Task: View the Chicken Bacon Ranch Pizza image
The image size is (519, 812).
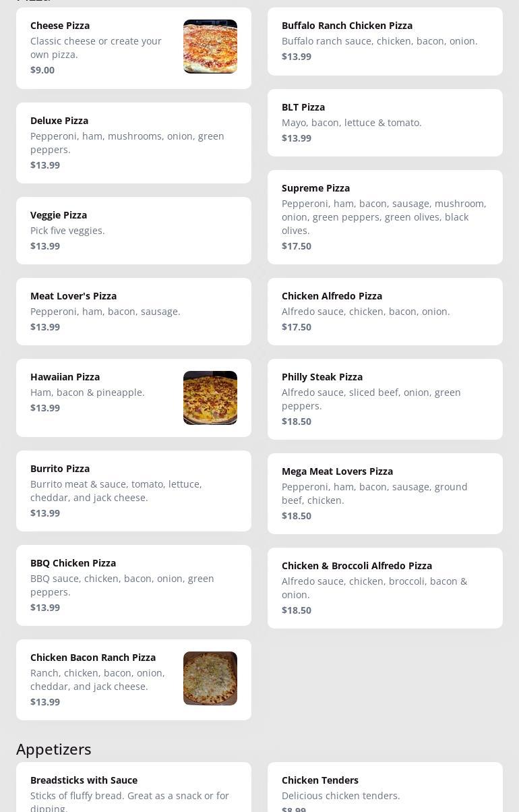Action: coord(210,678)
